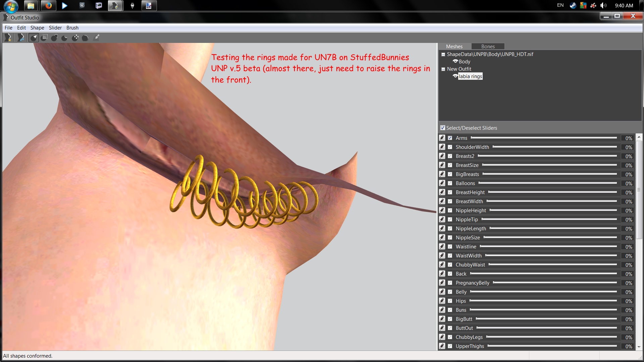Click the Balloons percentage value field
Screen dimensions: 644x362
tap(628, 183)
